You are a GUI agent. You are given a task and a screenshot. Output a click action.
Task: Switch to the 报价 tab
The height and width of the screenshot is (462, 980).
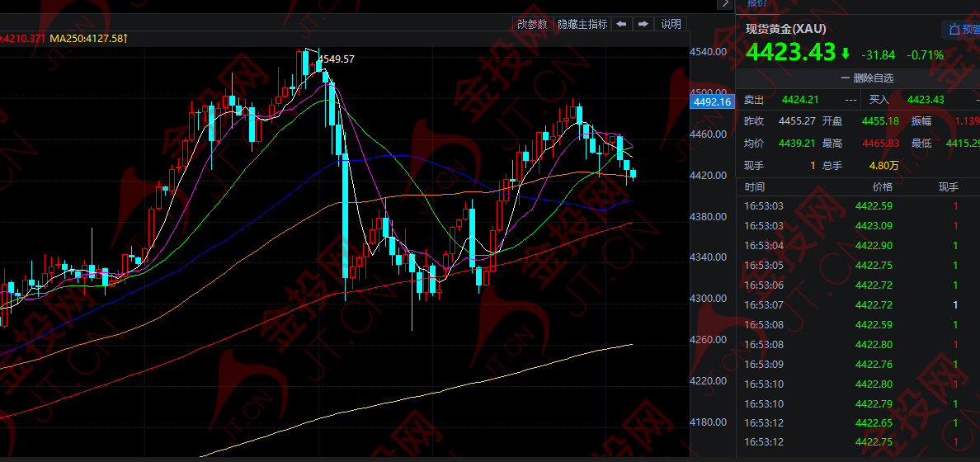coord(756,3)
